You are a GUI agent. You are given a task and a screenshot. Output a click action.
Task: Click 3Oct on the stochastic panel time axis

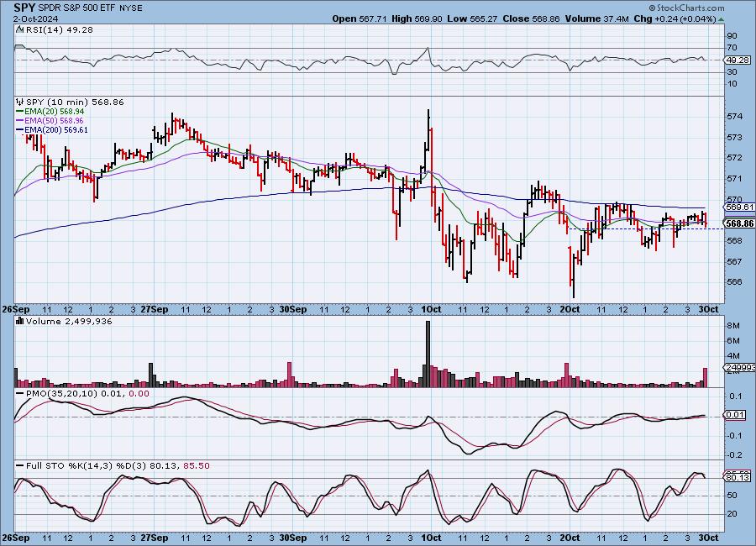click(x=709, y=538)
